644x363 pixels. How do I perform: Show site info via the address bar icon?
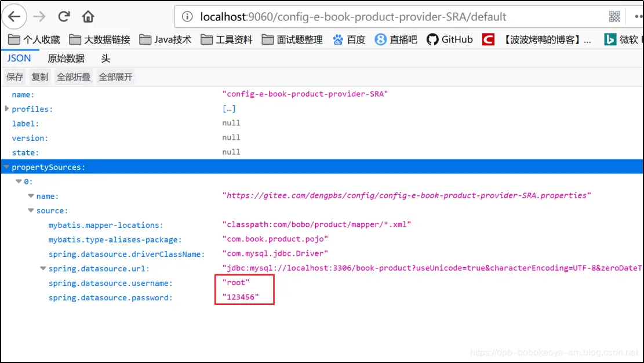coord(187,16)
